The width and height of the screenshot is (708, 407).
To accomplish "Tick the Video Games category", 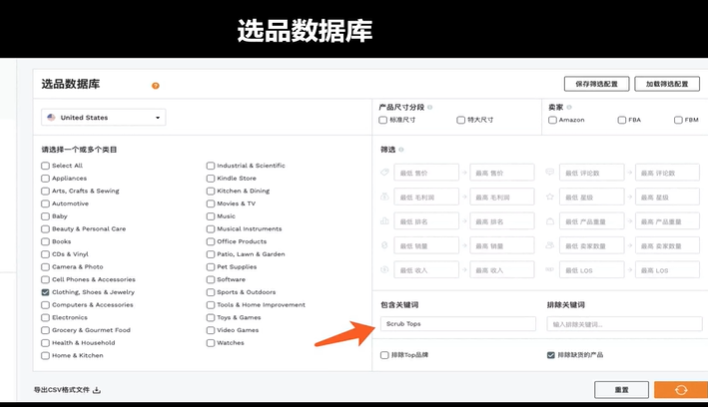I will [210, 330].
